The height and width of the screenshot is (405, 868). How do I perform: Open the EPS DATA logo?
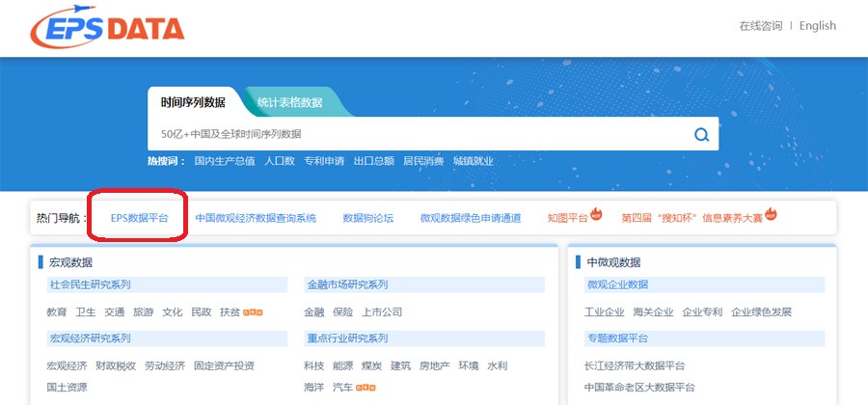click(x=107, y=27)
